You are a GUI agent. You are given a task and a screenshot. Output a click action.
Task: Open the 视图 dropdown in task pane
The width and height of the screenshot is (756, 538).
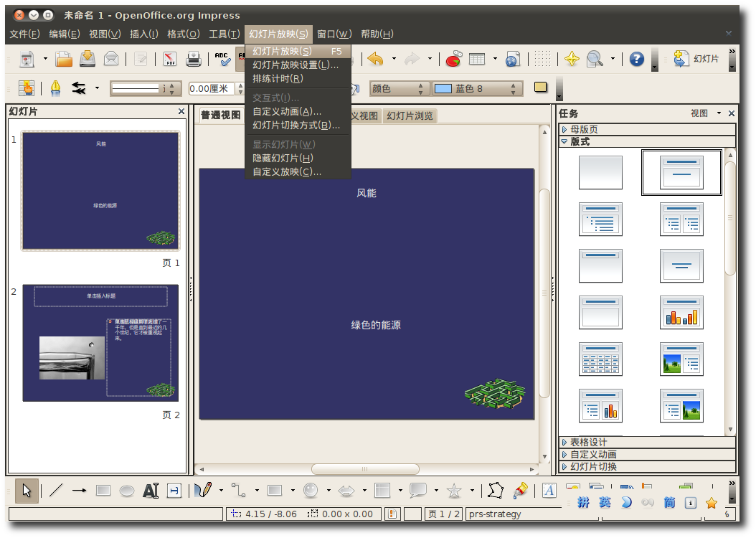(x=705, y=113)
